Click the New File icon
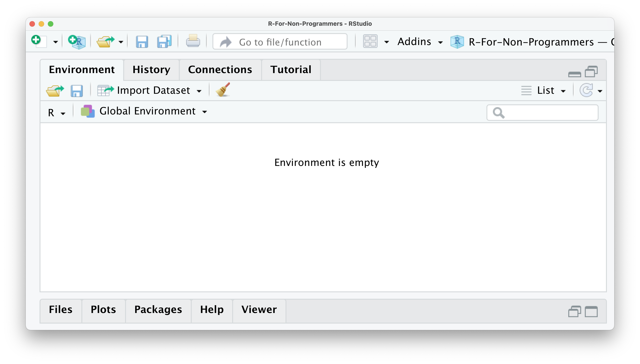The width and height of the screenshot is (640, 364). (x=39, y=41)
